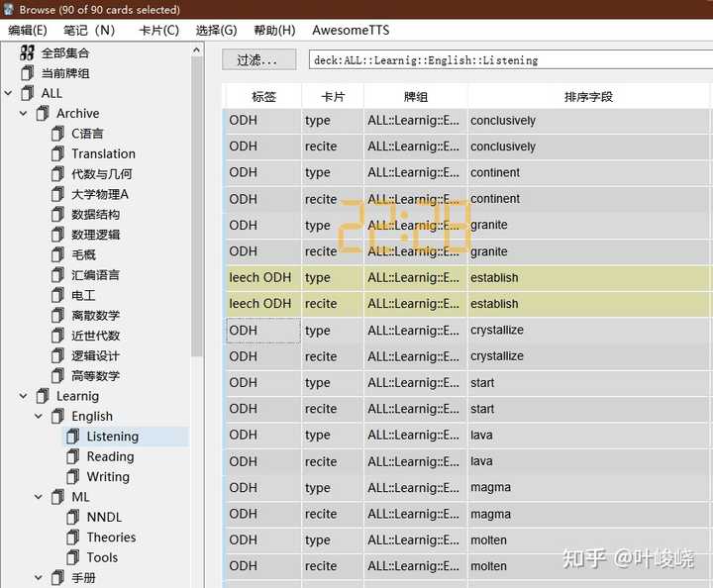Sort by the 卡片 column header
The width and height of the screenshot is (713, 588).
coord(333,96)
